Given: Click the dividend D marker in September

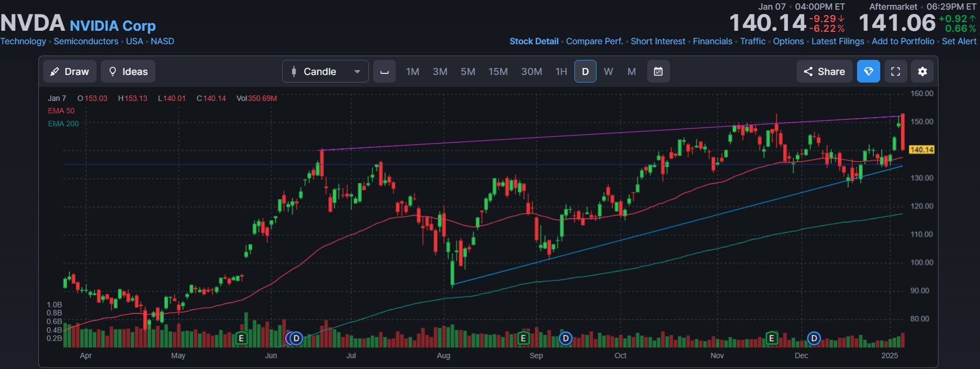Looking at the screenshot, I should [565, 338].
